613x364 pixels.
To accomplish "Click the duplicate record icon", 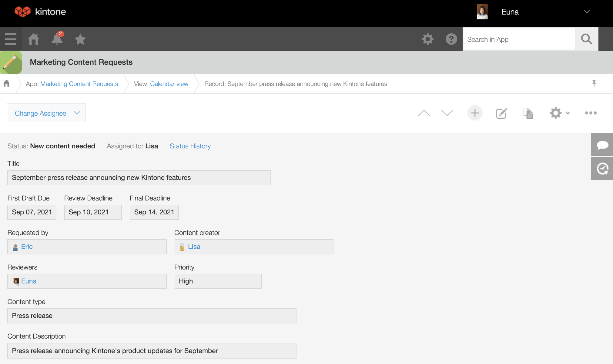I will click(x=528, y=113).
